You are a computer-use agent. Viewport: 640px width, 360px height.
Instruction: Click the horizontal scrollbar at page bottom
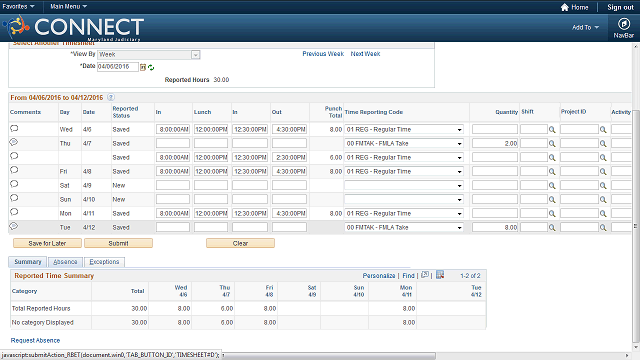point(329,356)
